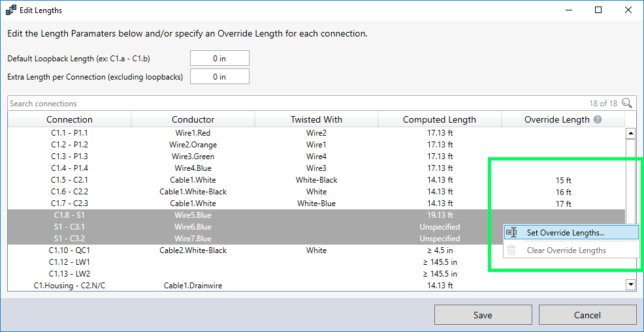Sort by the Connection column header
Screen dimensions: 644x332
pos(69,119)
